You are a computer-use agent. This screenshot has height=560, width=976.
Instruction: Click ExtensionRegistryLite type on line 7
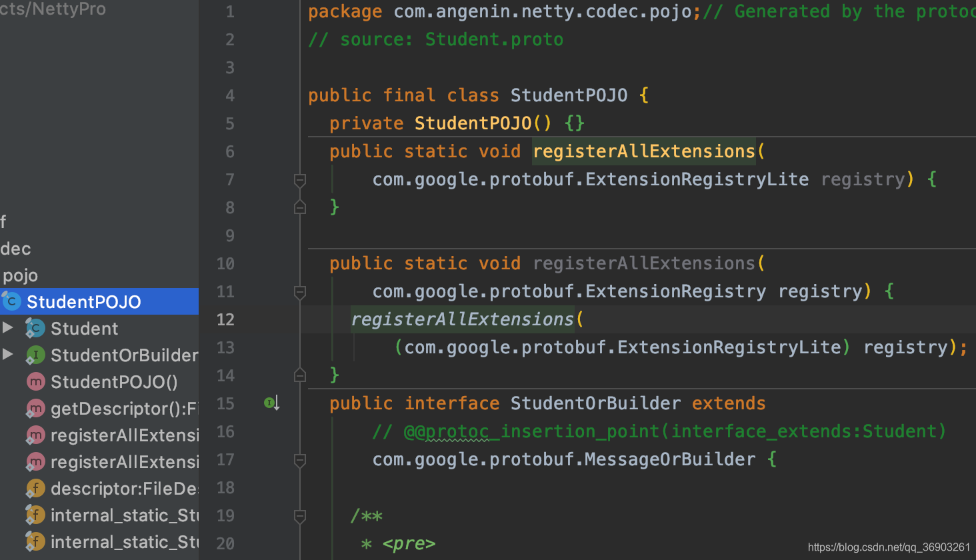(697, 179)
